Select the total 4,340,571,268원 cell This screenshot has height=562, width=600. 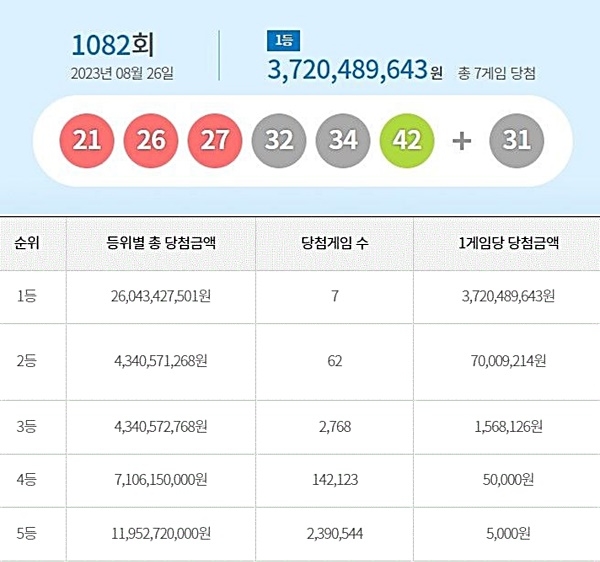pyautogui.click(x=161, y=361)
